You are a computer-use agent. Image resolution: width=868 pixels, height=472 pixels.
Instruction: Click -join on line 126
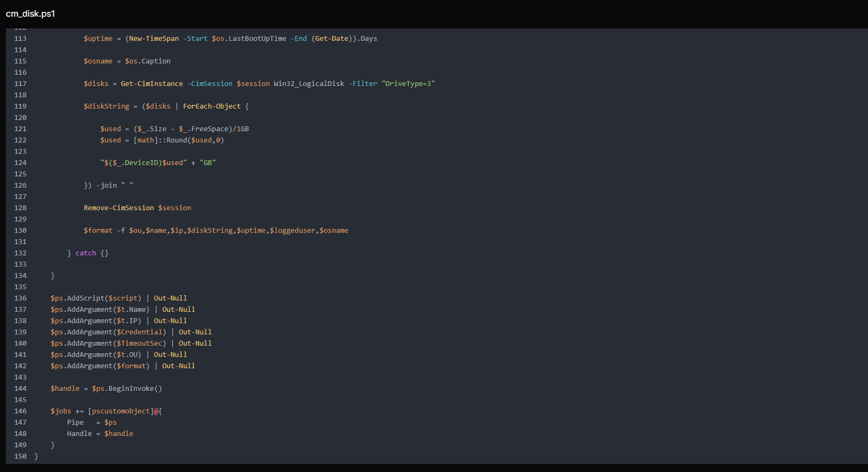[x=106, y=185]
